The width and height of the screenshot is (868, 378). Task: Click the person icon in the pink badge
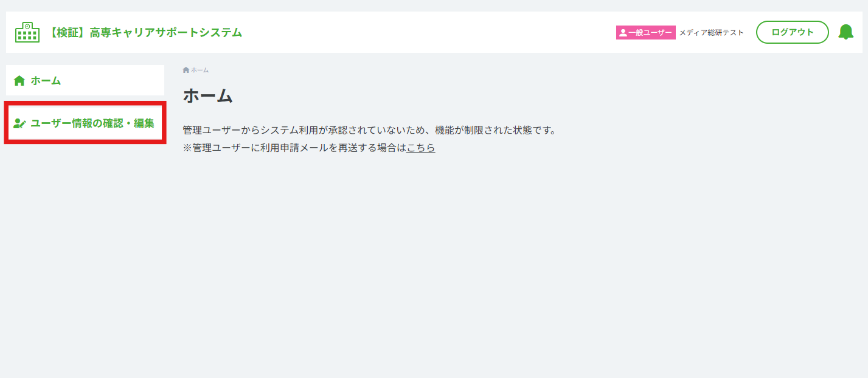pyautogui.click(x=623, y=33)
